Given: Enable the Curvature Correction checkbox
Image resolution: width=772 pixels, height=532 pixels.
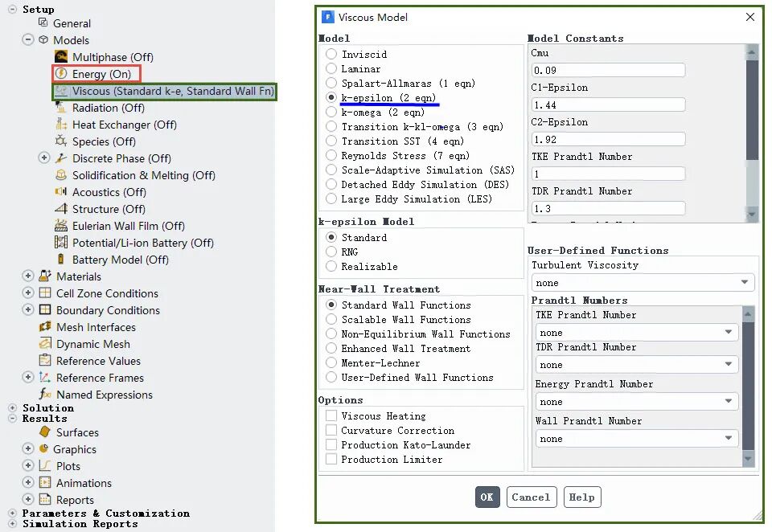Looking at the screenshot, I should click(331, 430).
